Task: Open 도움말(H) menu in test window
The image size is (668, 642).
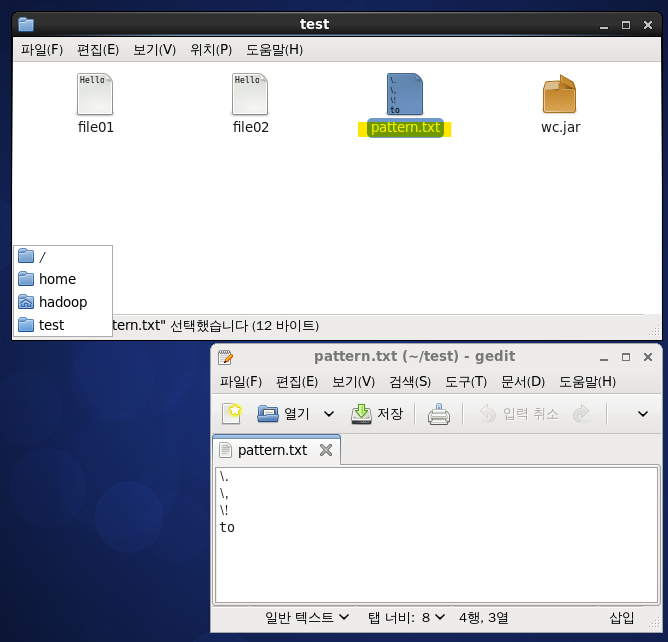Action: click(x=274, y=49)
